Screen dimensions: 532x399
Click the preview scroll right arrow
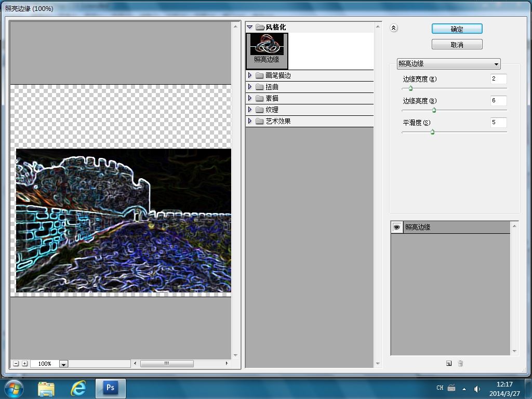[227, 363]
